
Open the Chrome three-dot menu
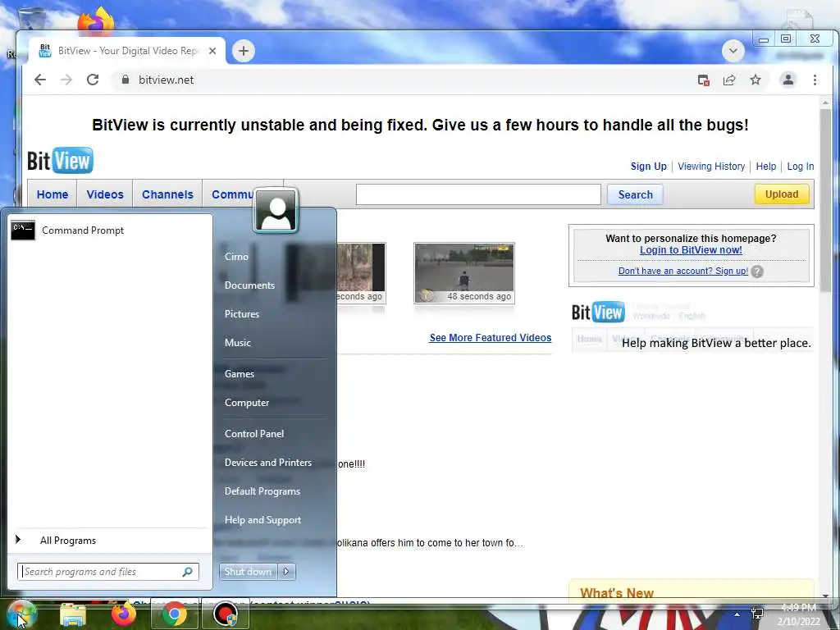tap(815, 80)
